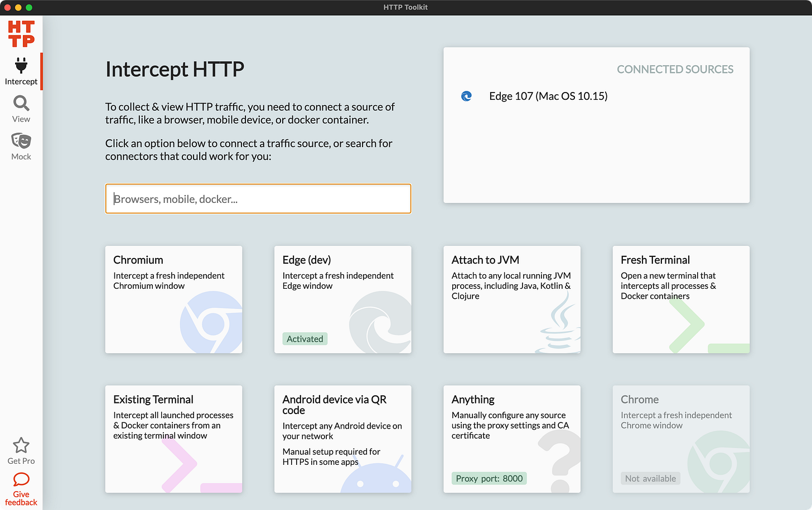Click the Java logo on Attach to JVM card
This screenshot has width=812, height=510.
558,322
